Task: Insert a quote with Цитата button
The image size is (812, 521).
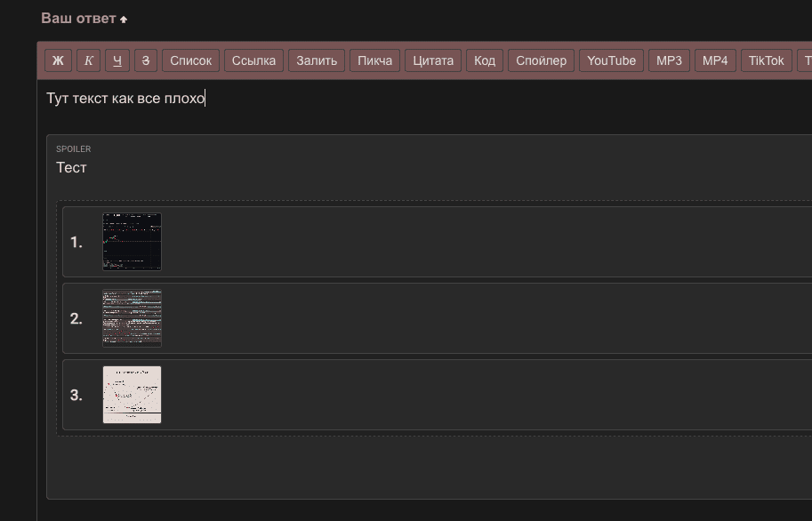Action: [x=433, y=60]
